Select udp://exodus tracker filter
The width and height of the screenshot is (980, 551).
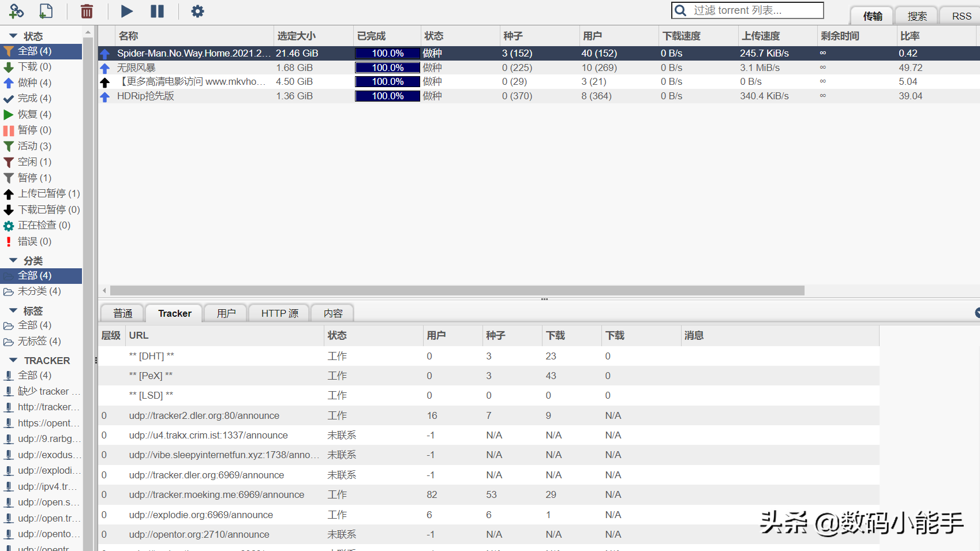click(x=41, y=455)
